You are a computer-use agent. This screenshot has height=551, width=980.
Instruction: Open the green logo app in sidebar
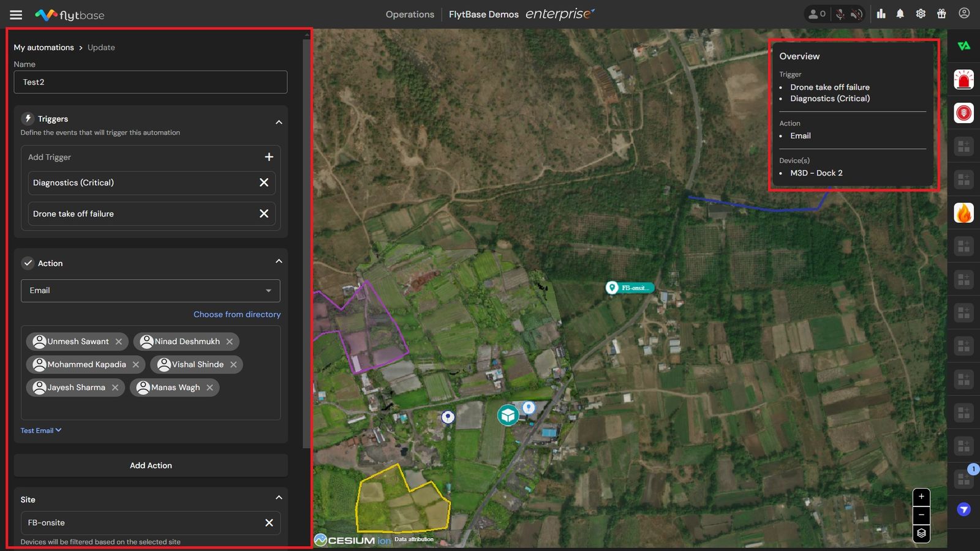pos(963,46)
